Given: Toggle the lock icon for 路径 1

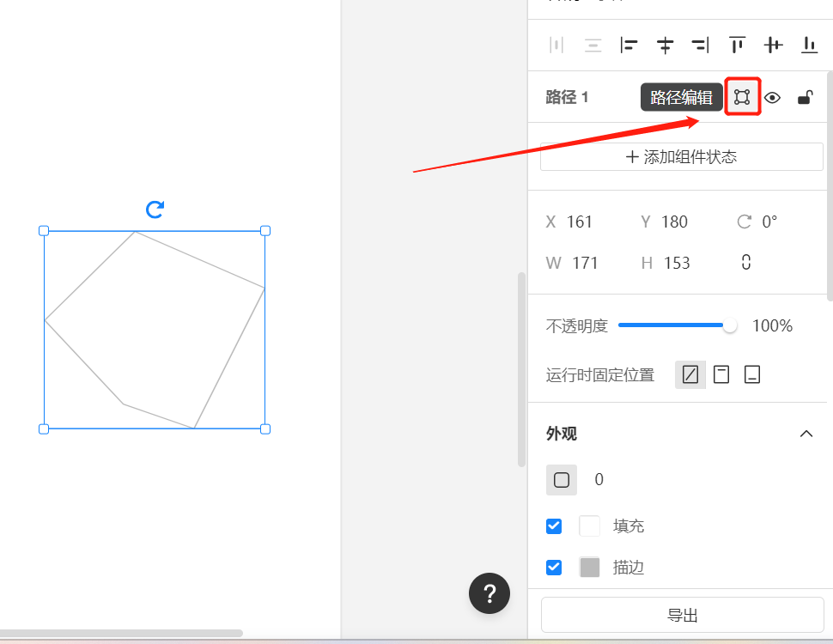Looking at the screenshot, I should pyautogui.click(x=806, y=97).
